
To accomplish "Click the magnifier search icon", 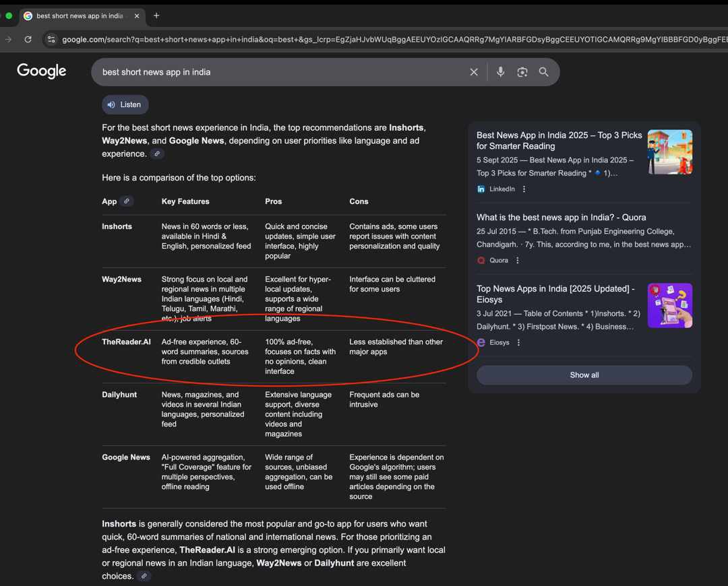I will [x=544, y=72].
